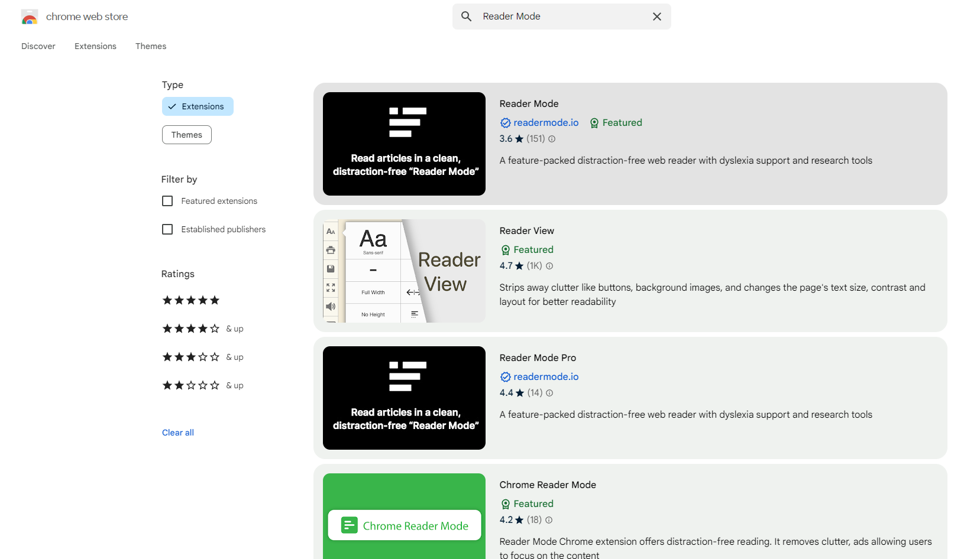Image resolution: width=980 pixels, height=559 pixels.
Task: Filter by five-star ratings
Action: [x=191, y=300]
